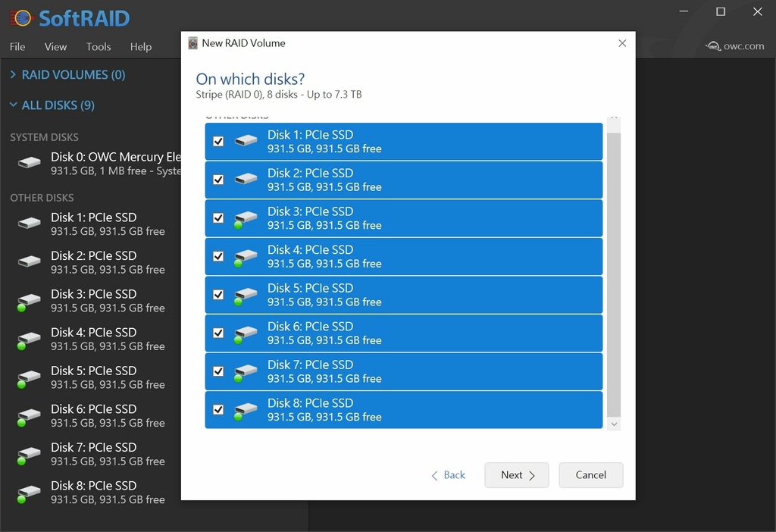Close the New RAID Volume dialog
Screen dimensions: 776x532
click(622, 43)
